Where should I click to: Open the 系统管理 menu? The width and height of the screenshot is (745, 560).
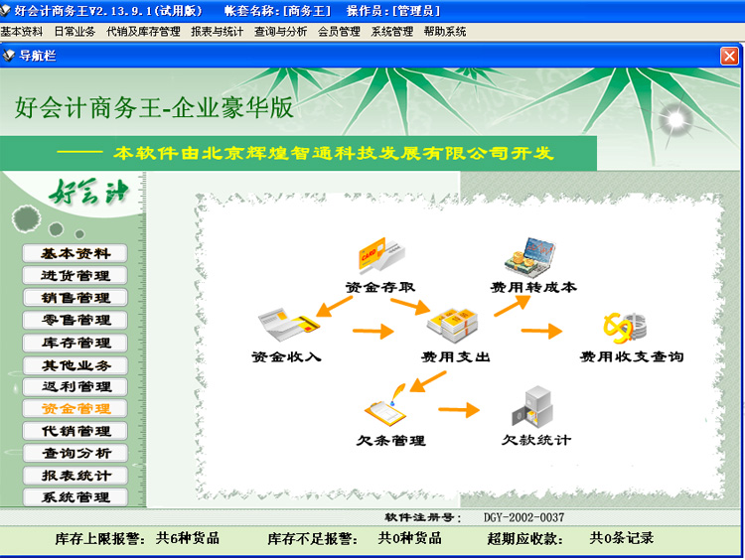tap(392, 32)
